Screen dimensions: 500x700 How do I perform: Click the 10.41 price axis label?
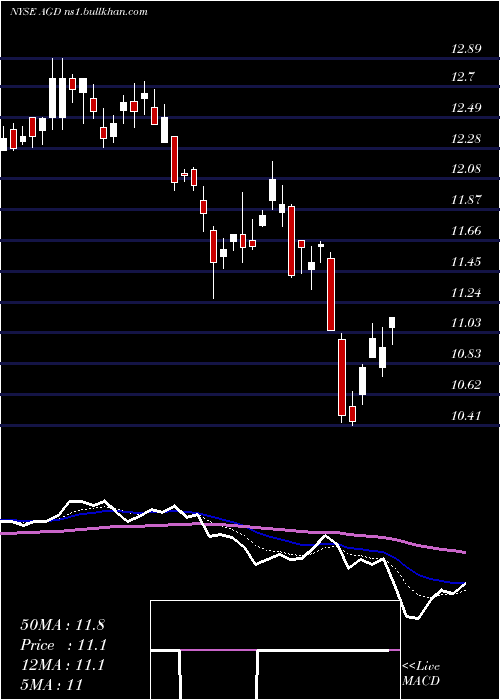coord(467,416)
